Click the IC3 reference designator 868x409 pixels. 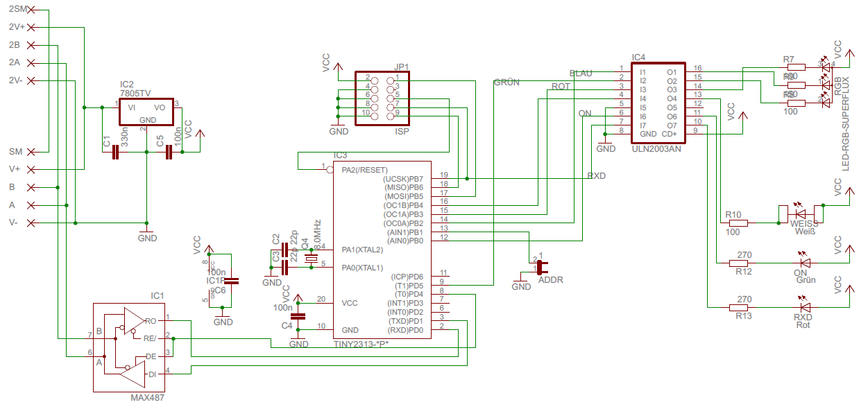(x=341, y=156)
